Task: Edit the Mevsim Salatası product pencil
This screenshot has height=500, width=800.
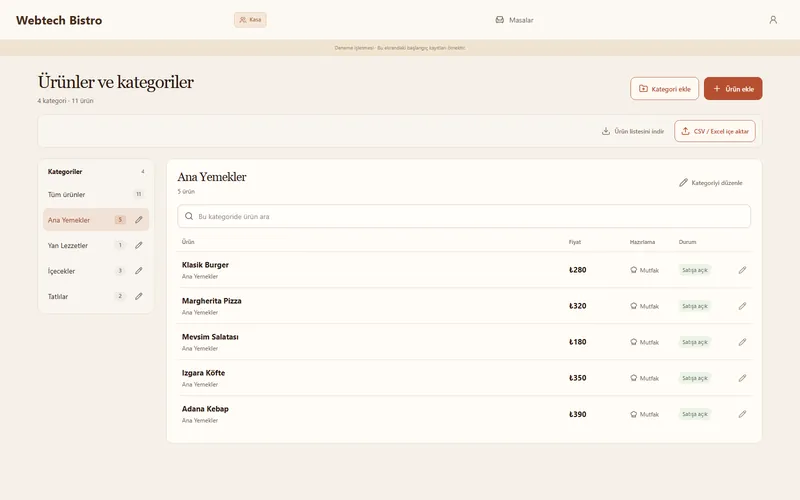Action: click(742, 342)
